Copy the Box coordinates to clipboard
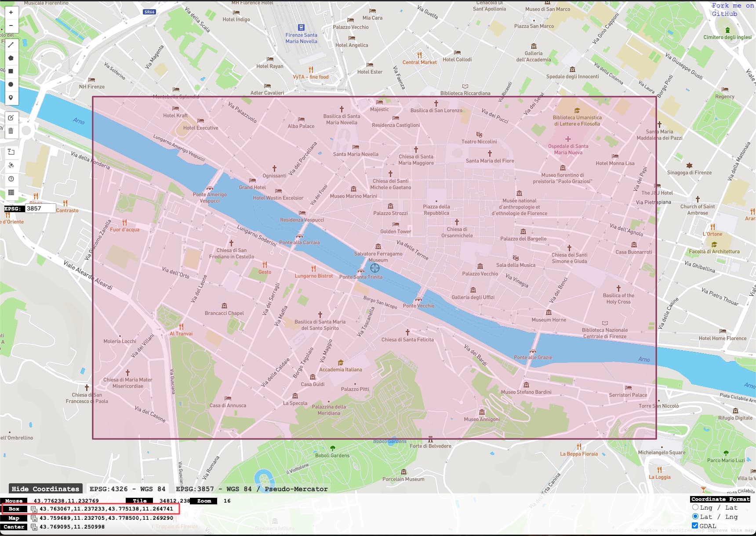756x536 pixels. pos(34,509)
